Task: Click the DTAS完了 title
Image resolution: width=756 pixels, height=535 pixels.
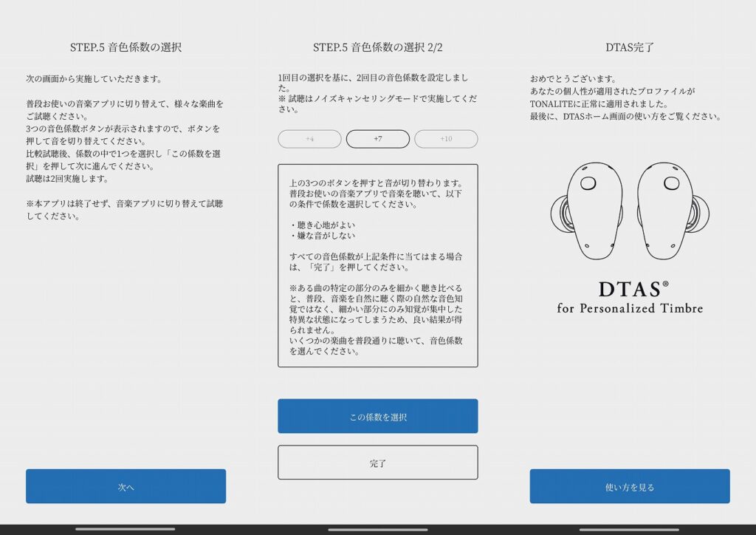Action: click(629, 47)
